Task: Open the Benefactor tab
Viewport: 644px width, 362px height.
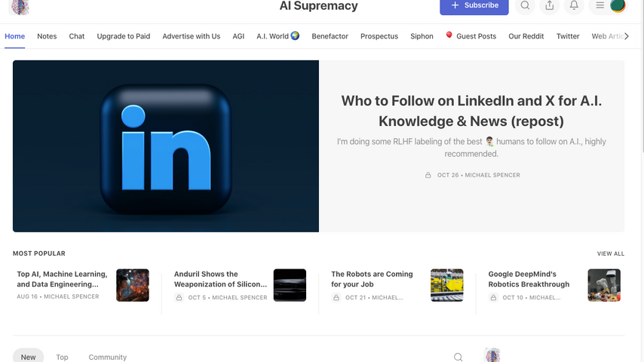Action: pyautogui.click(x=330, y=36)
